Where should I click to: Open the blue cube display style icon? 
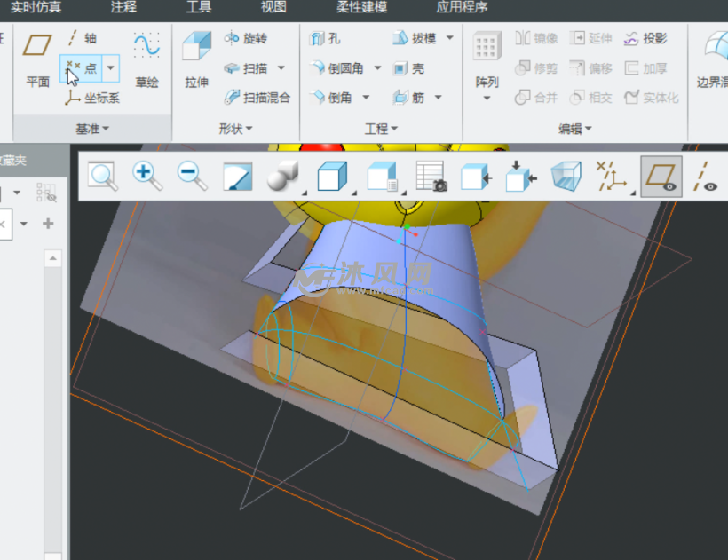point(333,177)
